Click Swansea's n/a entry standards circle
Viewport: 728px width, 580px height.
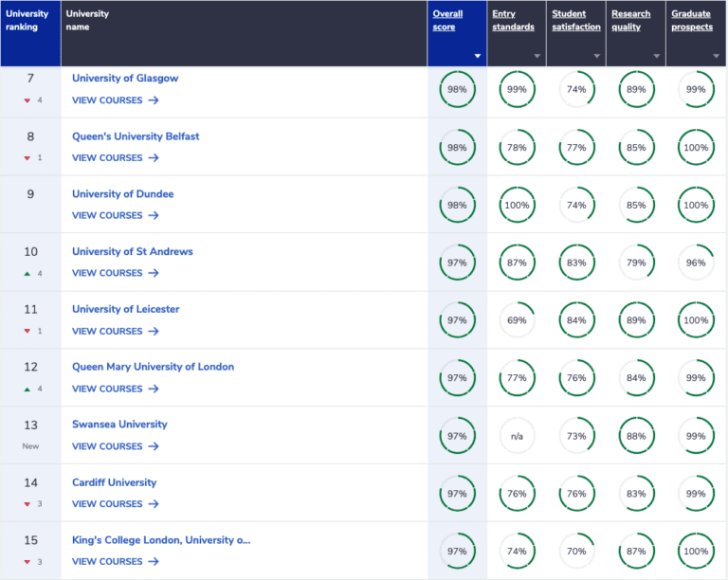pos(517,436)
